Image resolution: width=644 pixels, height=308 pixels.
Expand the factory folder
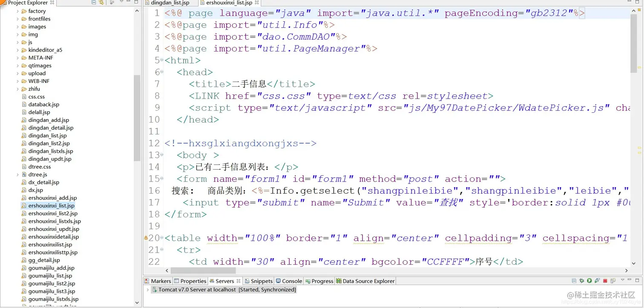[18, 11]
